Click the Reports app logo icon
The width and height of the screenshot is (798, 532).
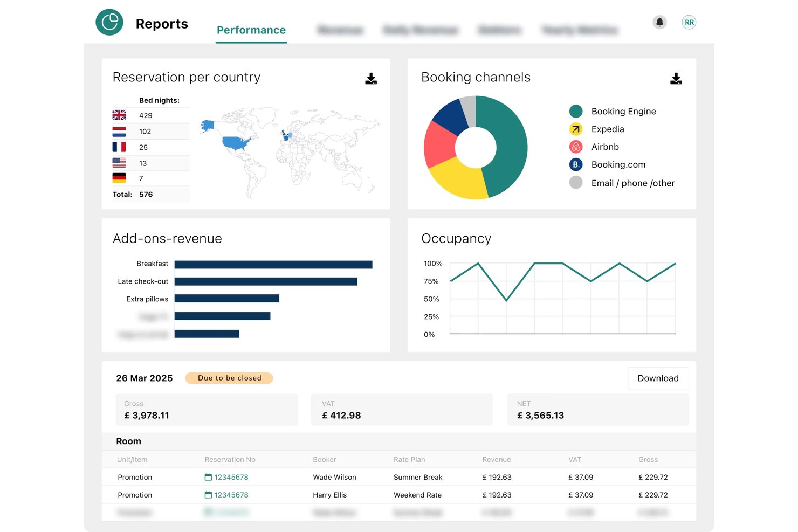(x=109, y=22)
